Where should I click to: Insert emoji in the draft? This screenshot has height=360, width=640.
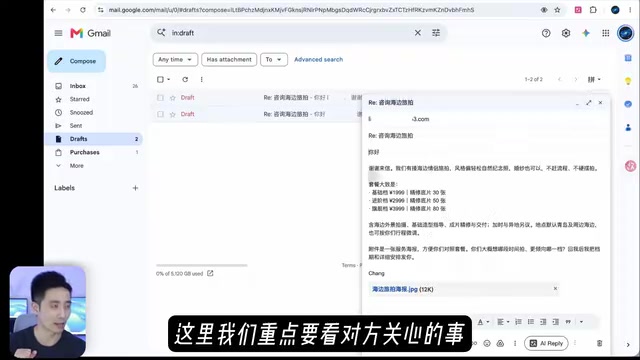click(x=487, y=344)
